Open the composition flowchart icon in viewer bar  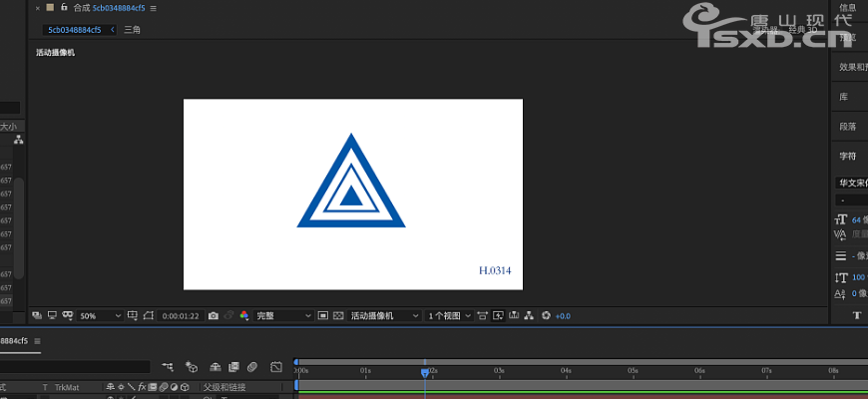tap(529, 315)
